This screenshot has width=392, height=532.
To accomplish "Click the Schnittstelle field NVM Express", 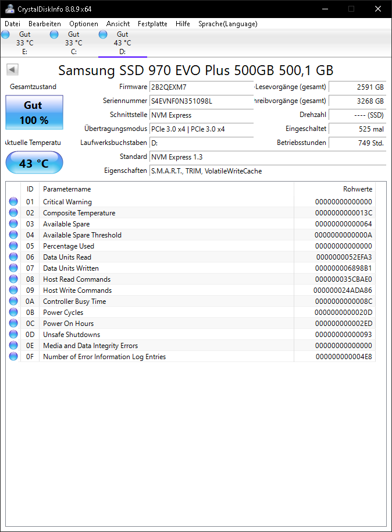I will tap(201, 115).
